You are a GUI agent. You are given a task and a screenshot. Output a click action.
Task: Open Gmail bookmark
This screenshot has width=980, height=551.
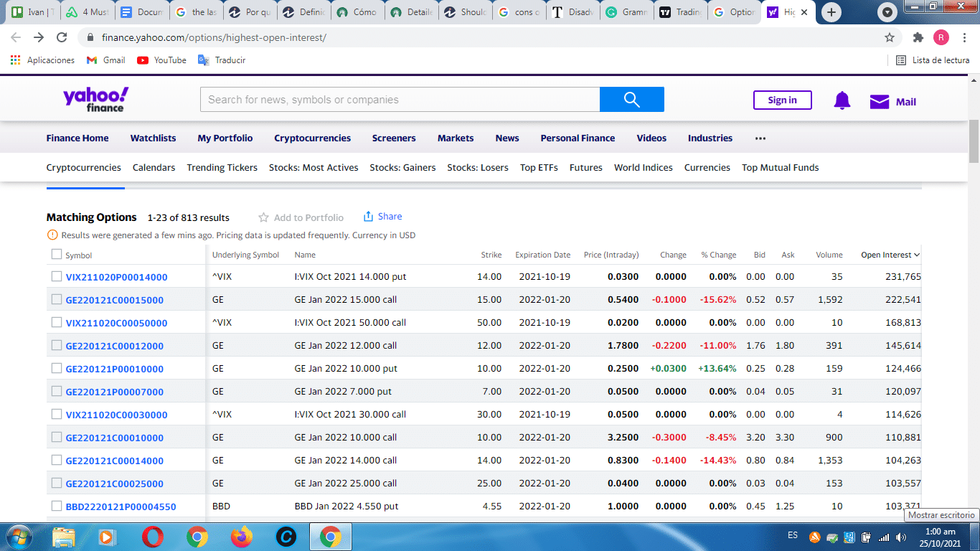105,60
